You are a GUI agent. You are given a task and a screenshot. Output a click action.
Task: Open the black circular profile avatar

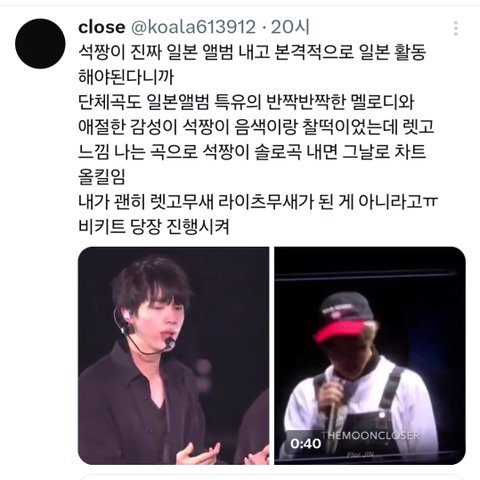(40, 44)
